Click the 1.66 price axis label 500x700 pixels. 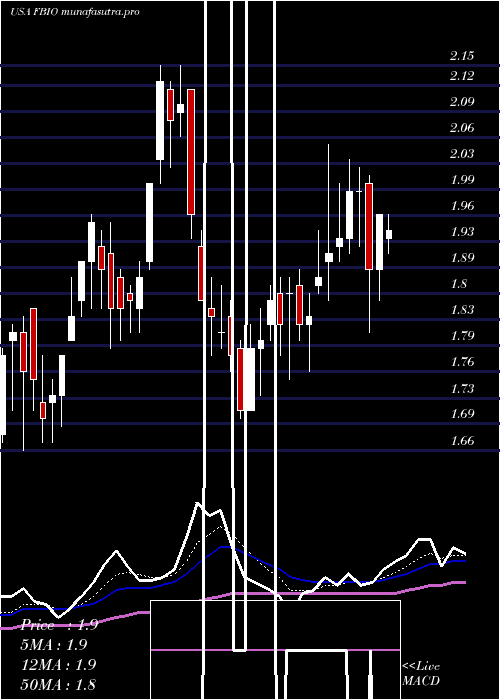tap(462, 441)
